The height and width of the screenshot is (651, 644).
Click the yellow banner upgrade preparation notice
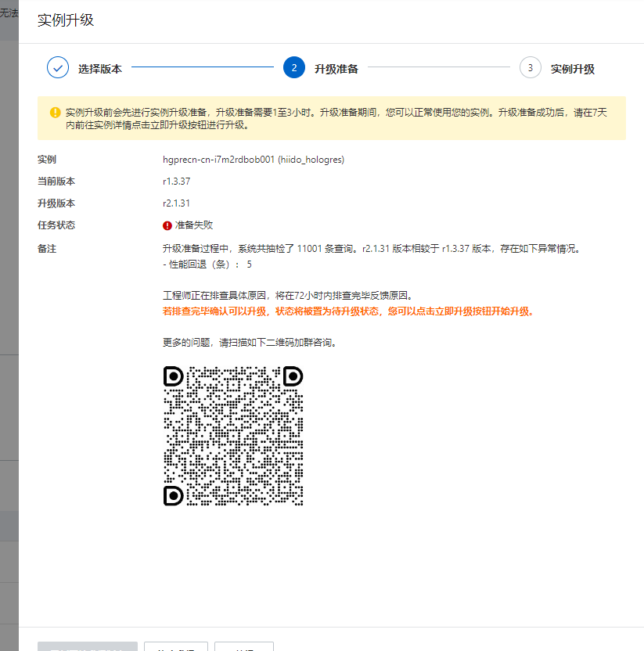coord(331,118)
